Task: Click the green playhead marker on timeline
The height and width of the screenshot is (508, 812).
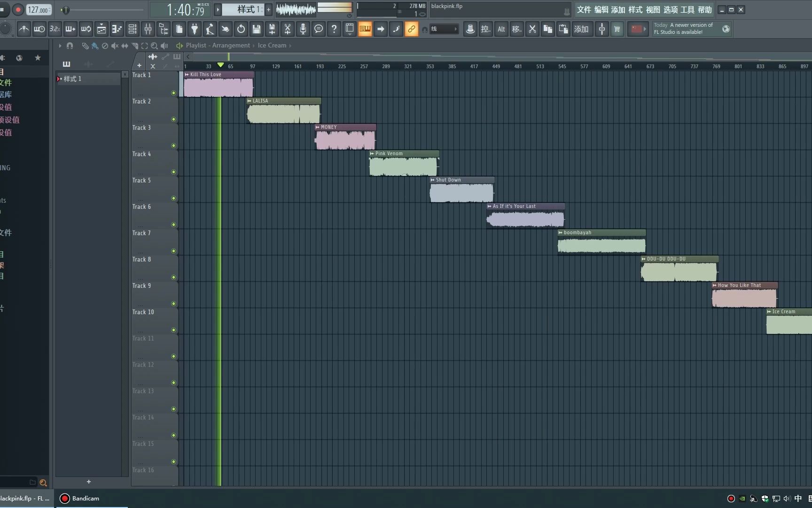Action: [220, 65]
